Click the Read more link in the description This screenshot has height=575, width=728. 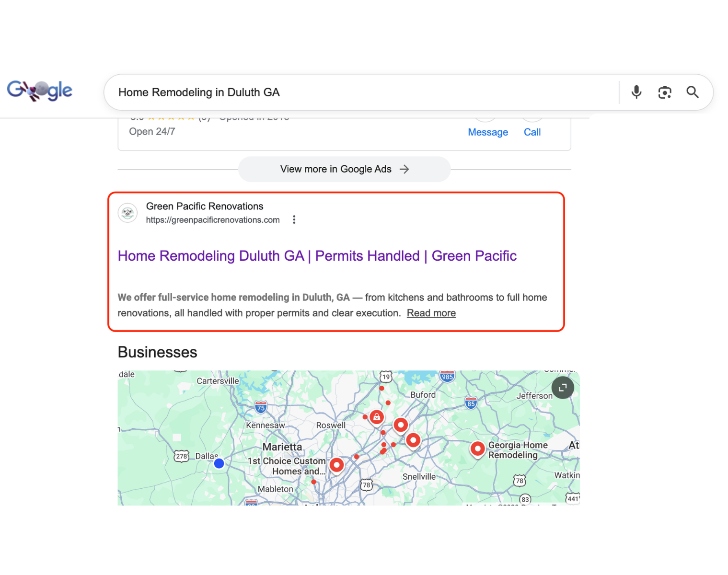pyautogui.click(x=431, y=313)
